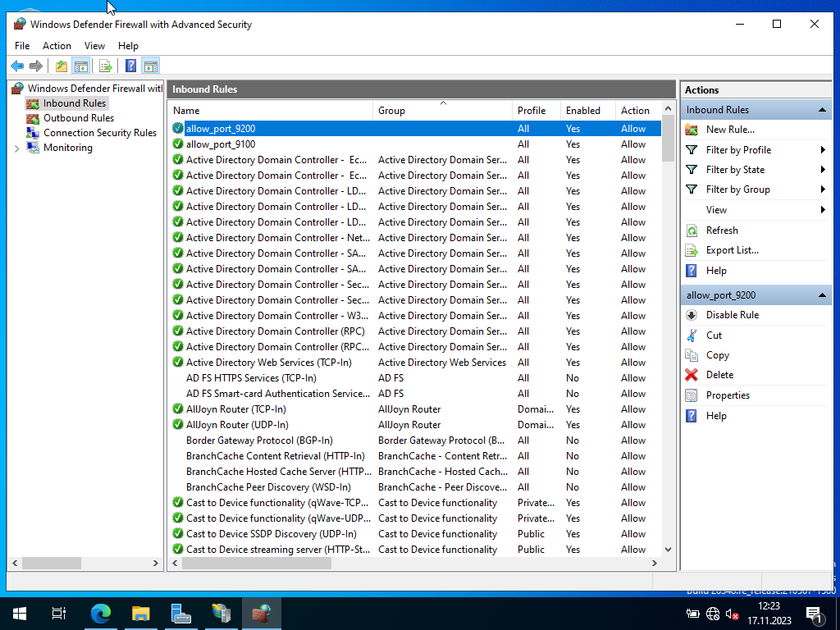The width and height of the screenshot is (840, 630).
Task: Click the red X Delete icon
Action: click(x=692, y=375)
